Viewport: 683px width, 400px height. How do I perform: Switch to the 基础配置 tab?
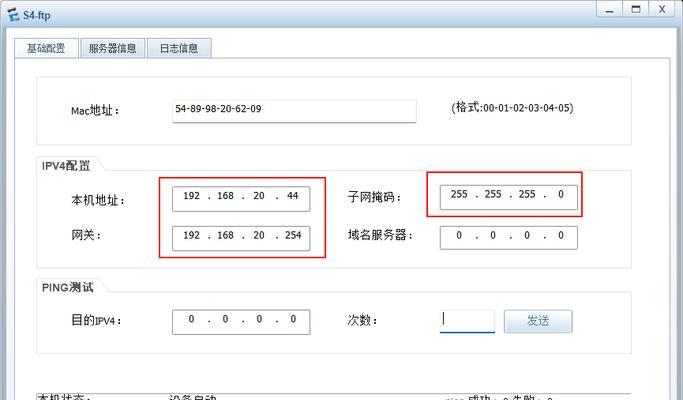pyautogui.click(x=46, y=48)
